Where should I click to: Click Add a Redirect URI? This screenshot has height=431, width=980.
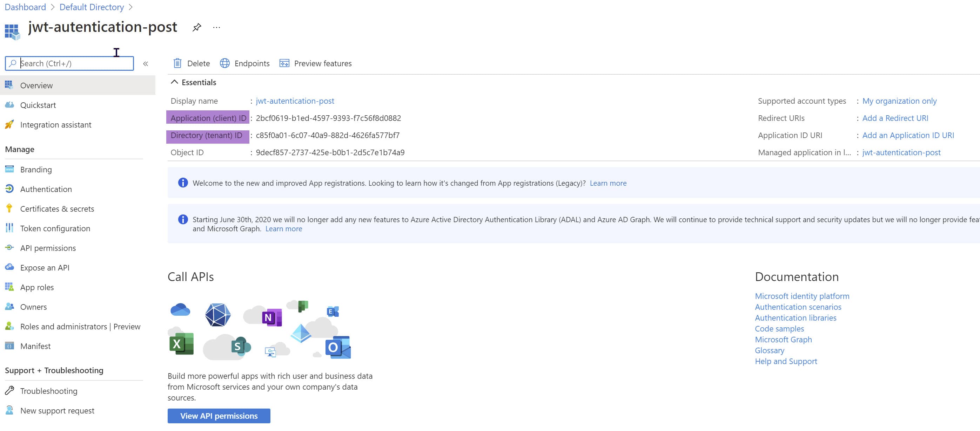pos(895,118)
